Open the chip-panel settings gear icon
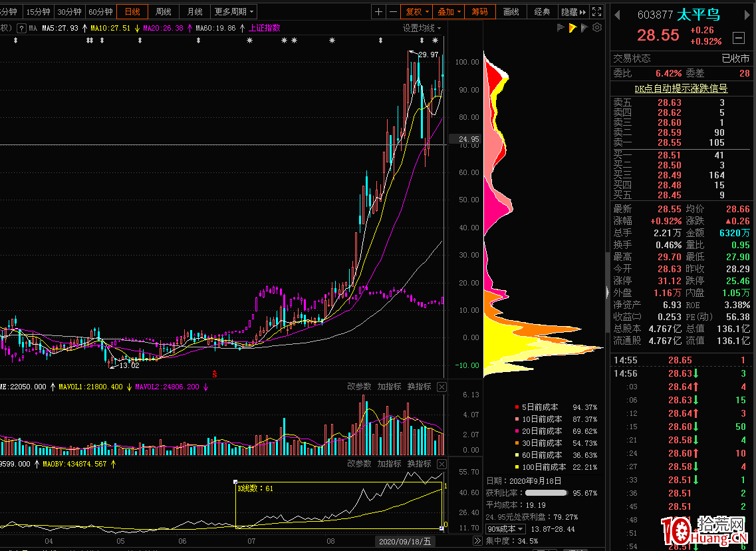756x551 pixels. 597,28
